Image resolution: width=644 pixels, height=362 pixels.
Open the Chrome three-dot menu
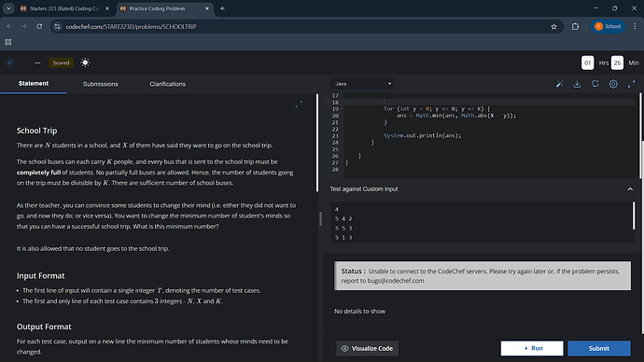(x=635, y=26)
